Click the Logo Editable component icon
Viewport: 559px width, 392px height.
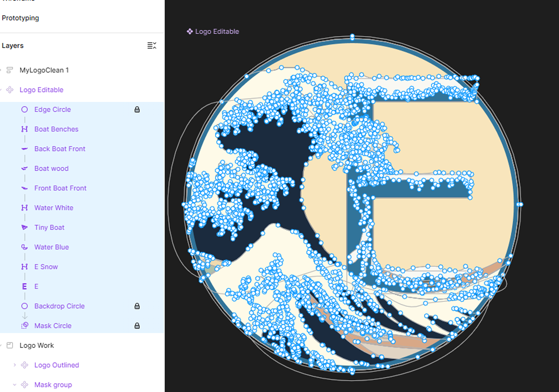tap(10, 90)
